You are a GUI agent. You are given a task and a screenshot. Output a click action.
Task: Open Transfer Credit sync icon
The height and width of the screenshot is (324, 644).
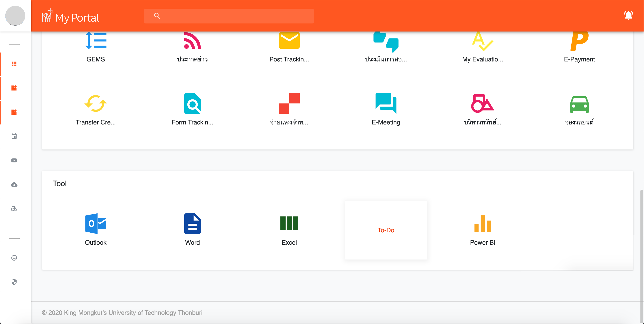click(95, 103)
